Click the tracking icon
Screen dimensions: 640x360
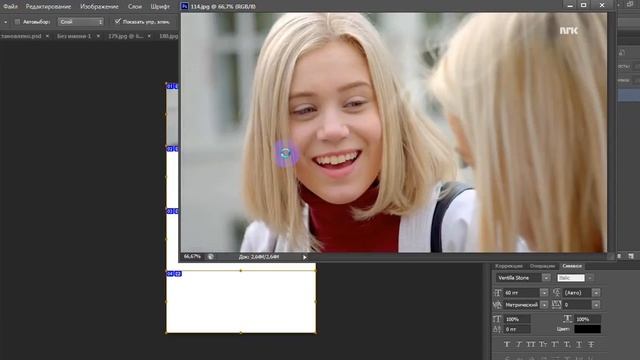[x=557, y=304]
